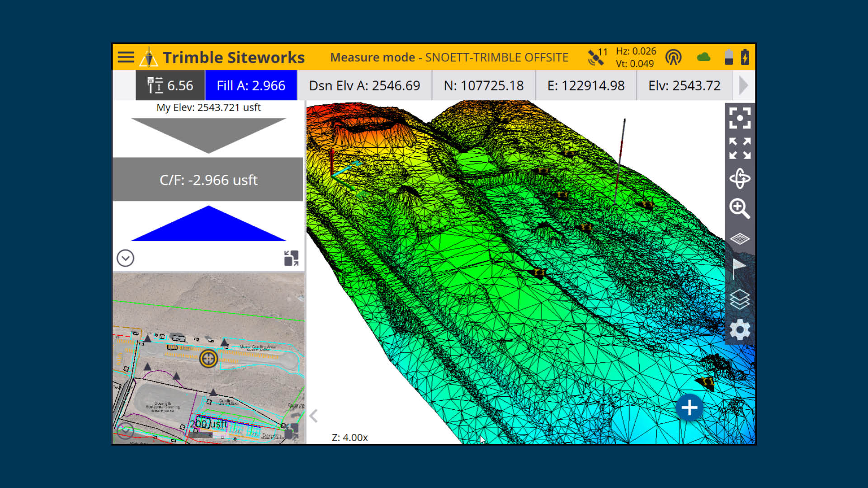Expand cut/fill panel dropdown chevron
The width and height of the screenshot is (868, 488).
(x=125, y=258)
